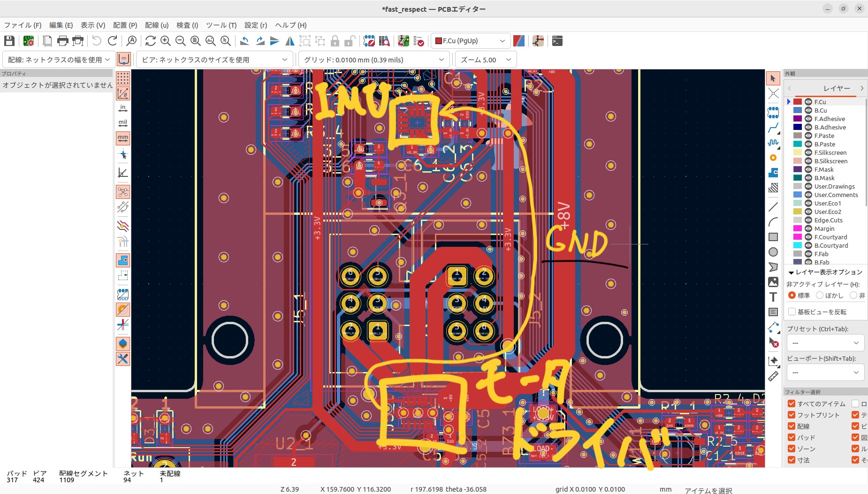Select the ぼかし radio option
Image resolution: width=868 pixels, height=494 pixels.
[820, 295]
